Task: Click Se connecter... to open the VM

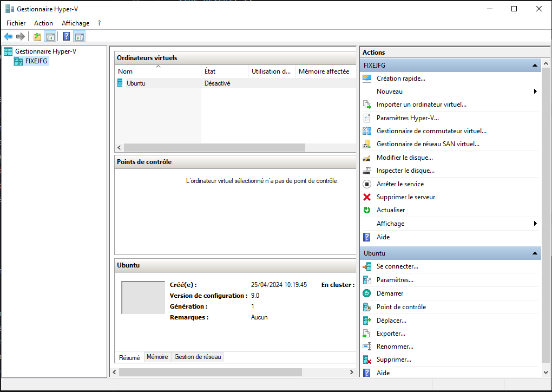Action: click(x=397, y=266)
